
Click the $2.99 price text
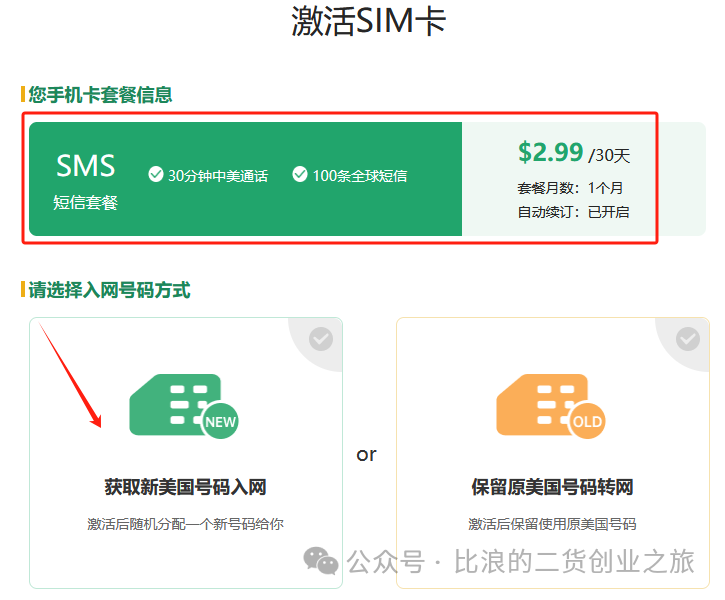coord(550,152)
